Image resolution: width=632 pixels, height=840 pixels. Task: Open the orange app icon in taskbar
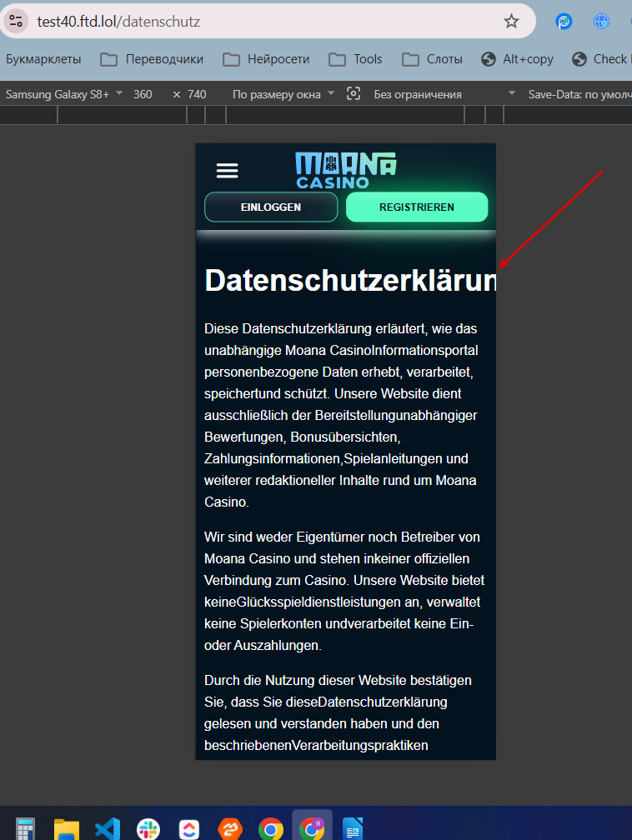click(x=230, y=828)
